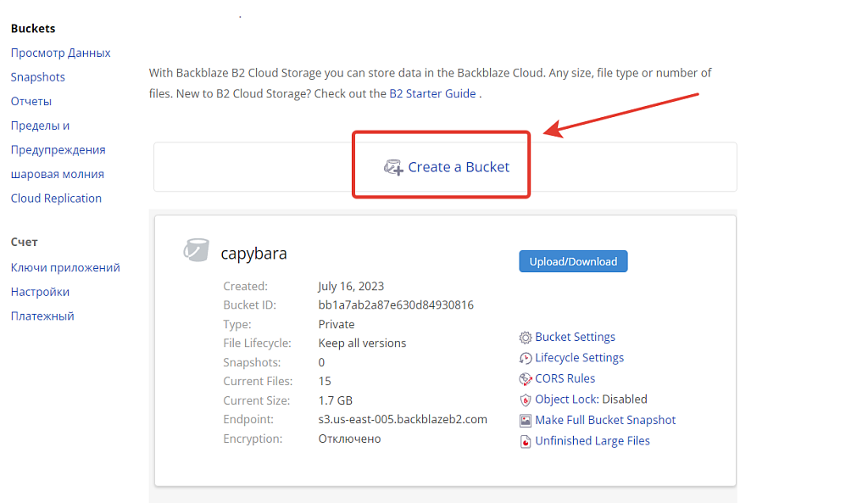Select Snapshots in the Buckets menu

(x=37, y=76)
